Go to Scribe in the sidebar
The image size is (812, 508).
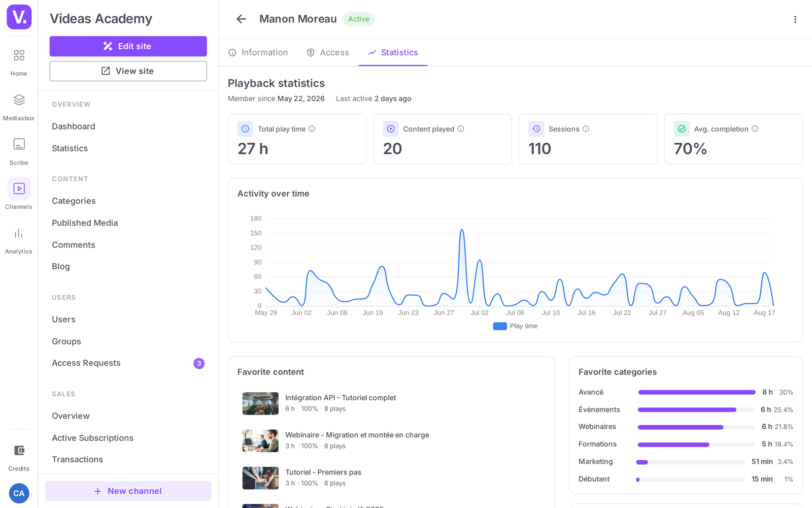(x=19, y=152)
